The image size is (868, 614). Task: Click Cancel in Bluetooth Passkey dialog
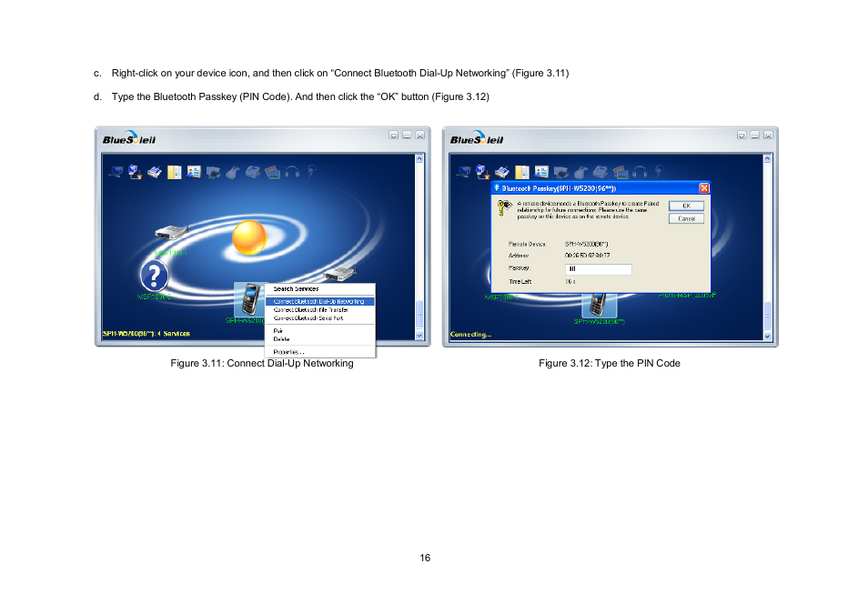click(x=686, y=218)
